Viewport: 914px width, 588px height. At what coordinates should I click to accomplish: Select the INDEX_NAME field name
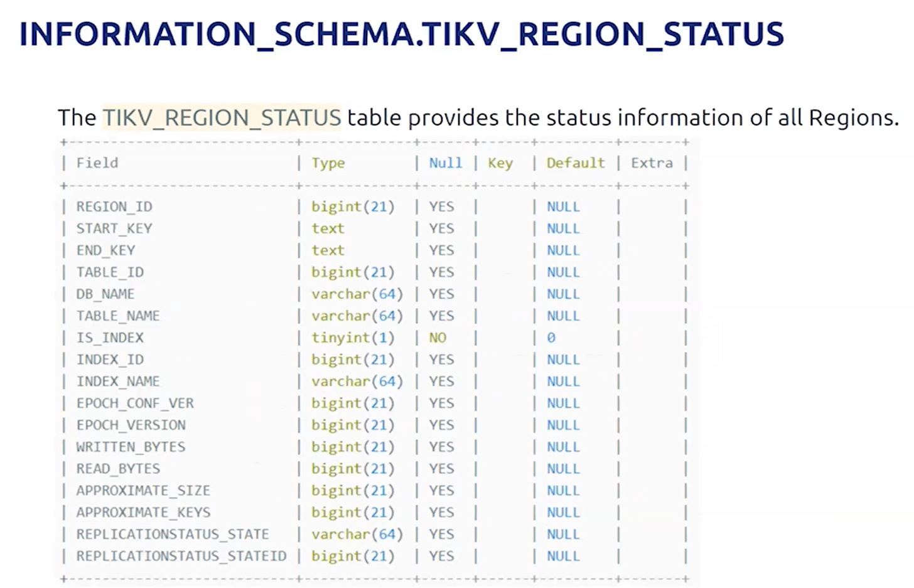point(118,382)
